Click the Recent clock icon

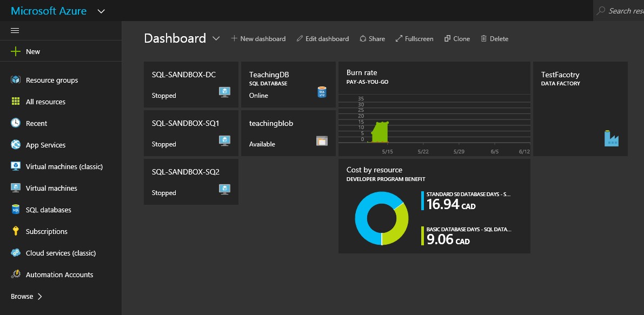[16, 123]
